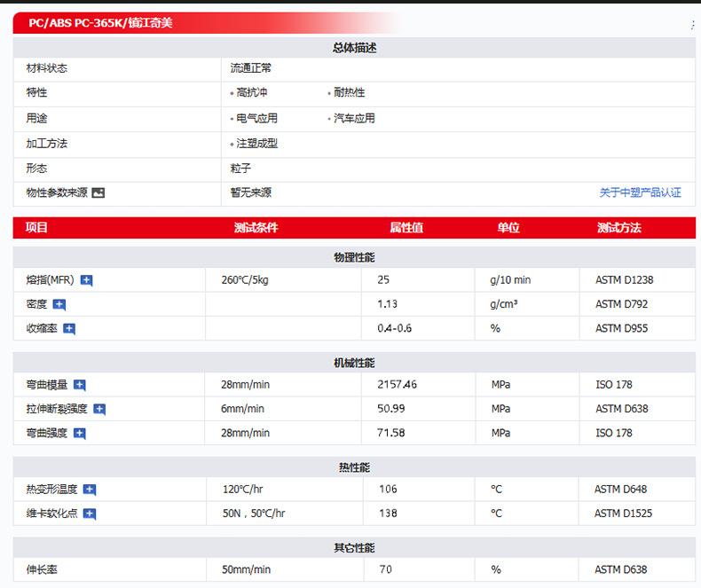Click the 机械性能 section heading
Screen dimensions: 701x588
point(354,363)
